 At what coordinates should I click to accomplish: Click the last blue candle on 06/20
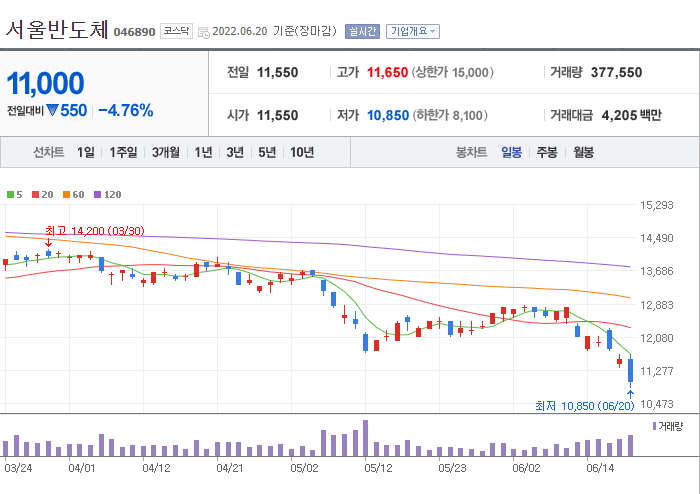click(x=630, y=370)
